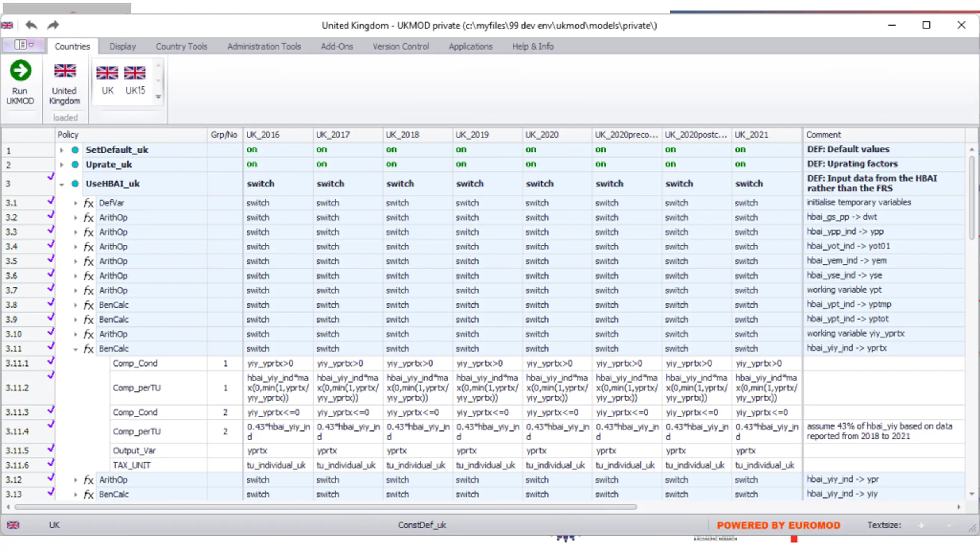Click the blue dot beside Uprate_uk policy
Viewport: 980px width, 551px height.
pyautogui.click(x=75, y=165)
